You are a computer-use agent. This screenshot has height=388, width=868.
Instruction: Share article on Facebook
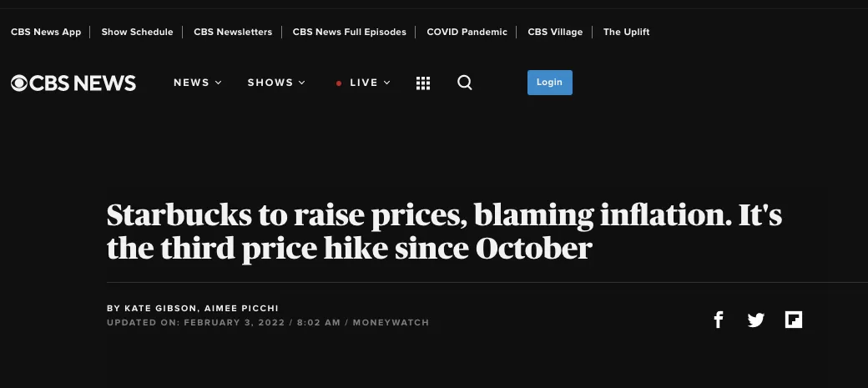point(718,320)
